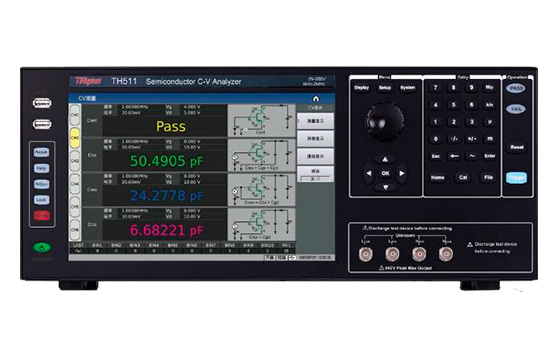The image size is (560, 360).
Task: Click the Ciss + Cgs + Cgd circuit diagram
Action: [x=262, y=155]
